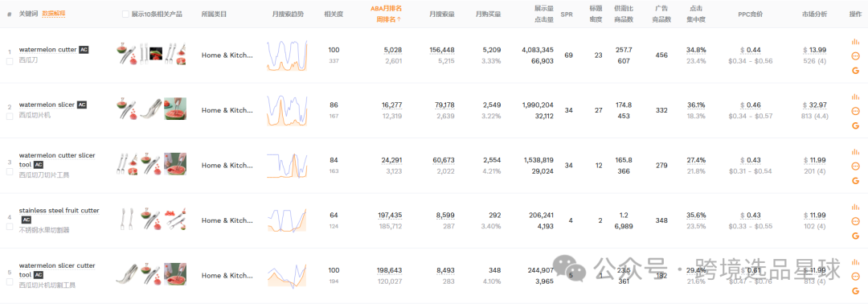Click the PPC竞价 column header
Viewport: 868px width, 304px height.
750,14
